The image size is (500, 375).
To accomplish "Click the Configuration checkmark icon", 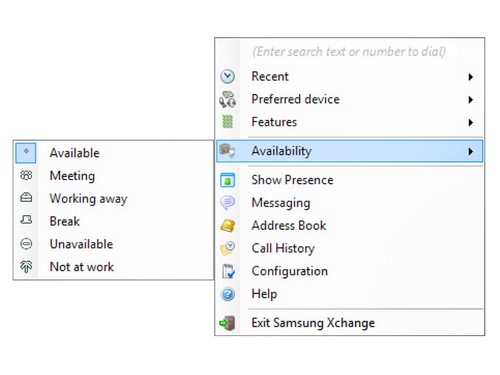I will point(228,271).
